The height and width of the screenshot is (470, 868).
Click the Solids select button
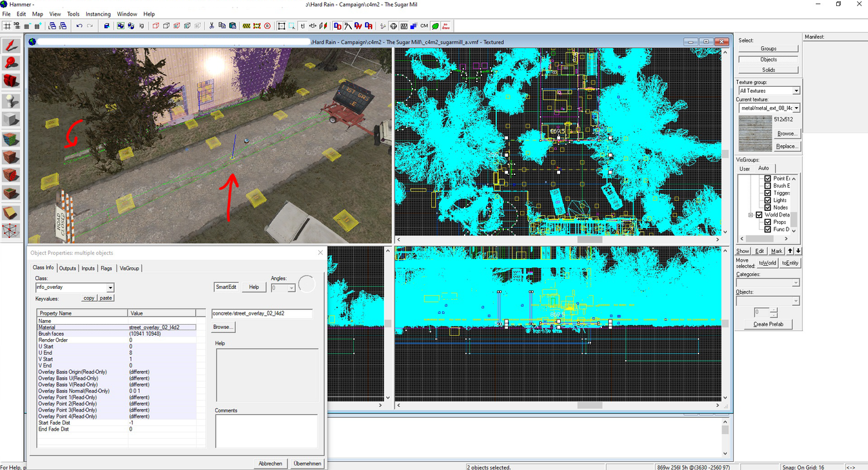pyautogui.click(x=768, y=70)
